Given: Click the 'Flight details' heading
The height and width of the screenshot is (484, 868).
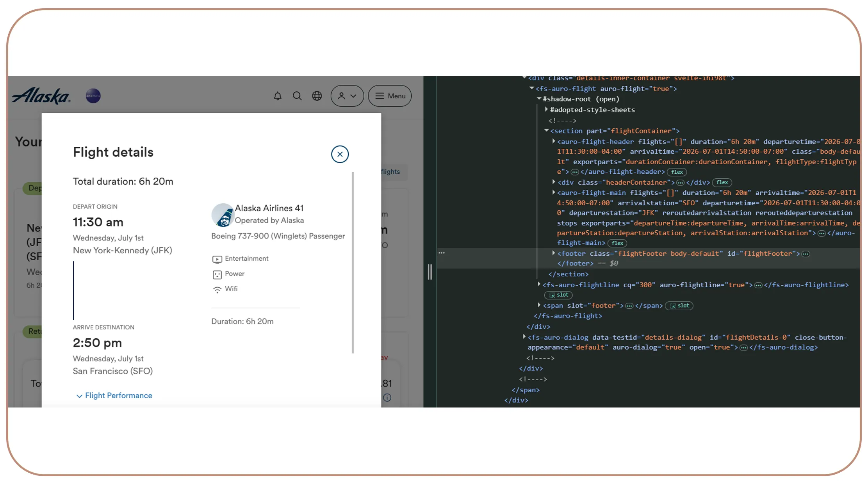Looking at the screenshot, I should pyautogui.click(x=113, y=152).
